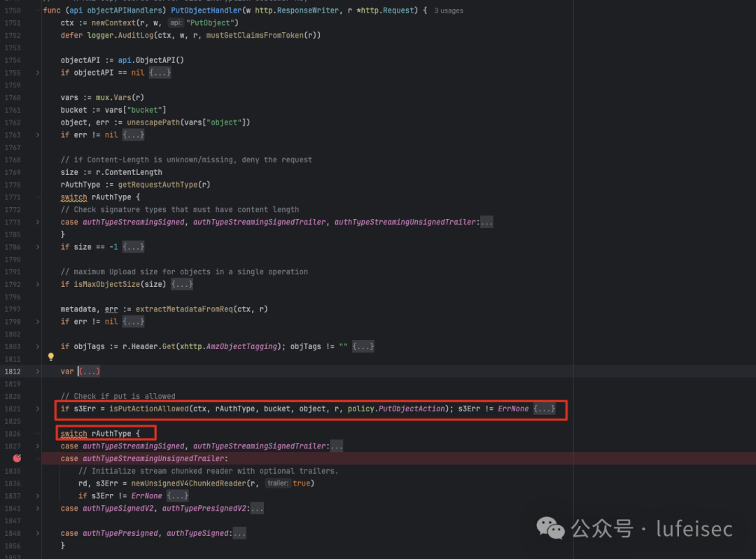Viewport: 756px width, 559px height.
Task: Click line number 1812 in the gutter
Action: pyautogui.click(x=13, y=372)
